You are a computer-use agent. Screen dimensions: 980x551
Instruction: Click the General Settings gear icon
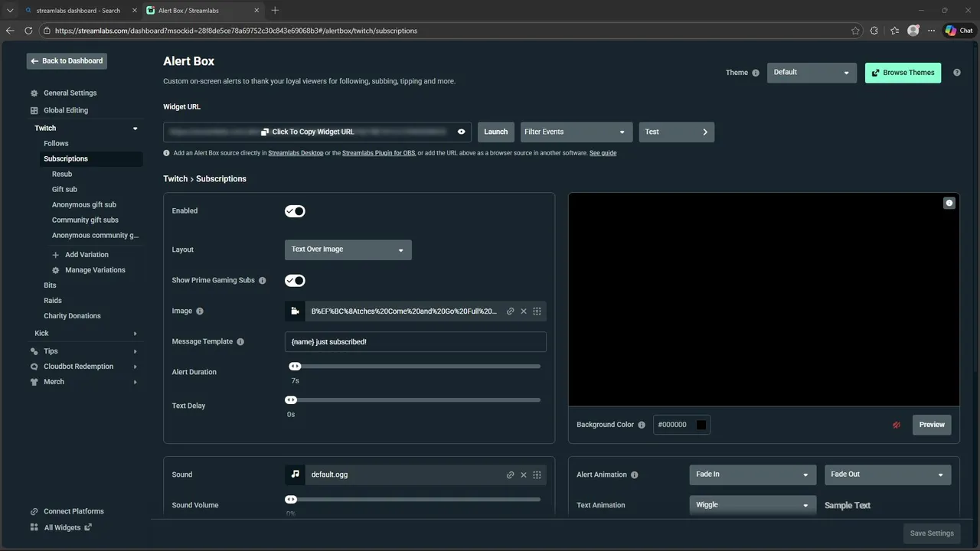tap(34, 93)
